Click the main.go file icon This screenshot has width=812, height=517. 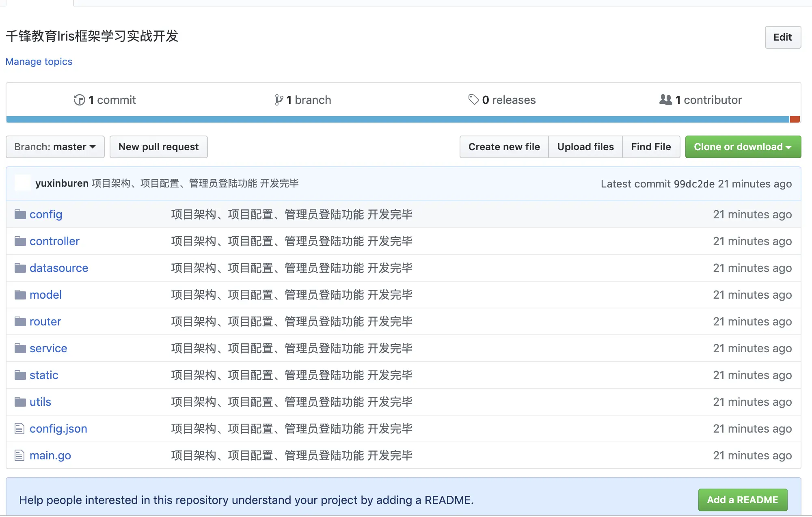point(19,455)
